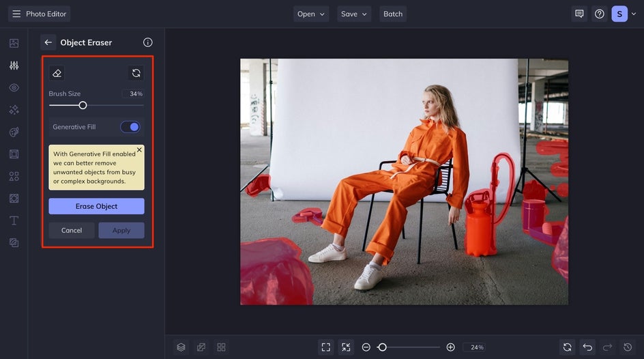Open the feedback comments icon

(x=579, y=14)
